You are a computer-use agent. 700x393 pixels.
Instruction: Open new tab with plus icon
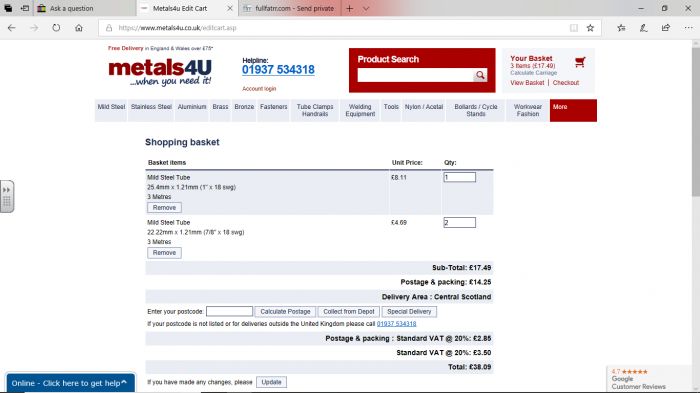350,8
